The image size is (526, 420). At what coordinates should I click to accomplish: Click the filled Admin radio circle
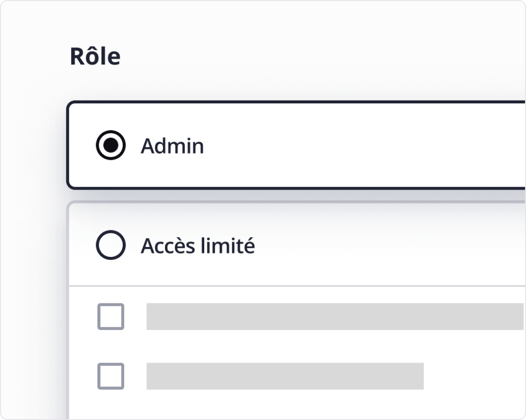pos(110,146)
